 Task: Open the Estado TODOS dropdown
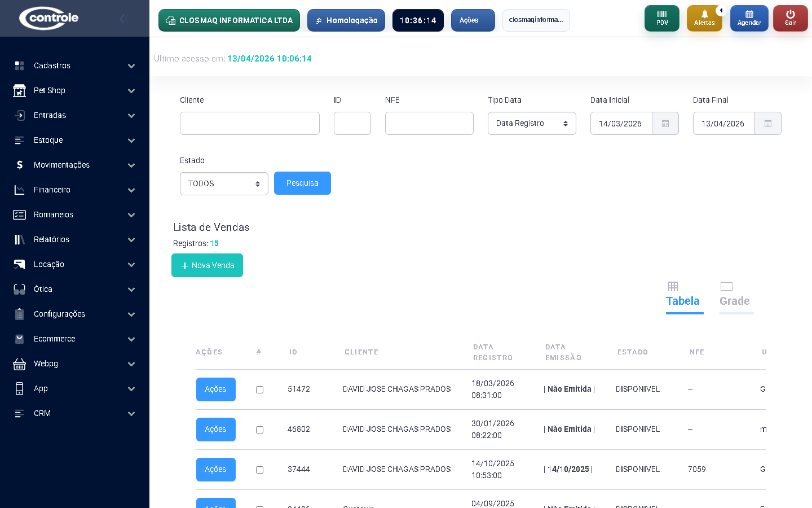point(224,184)
